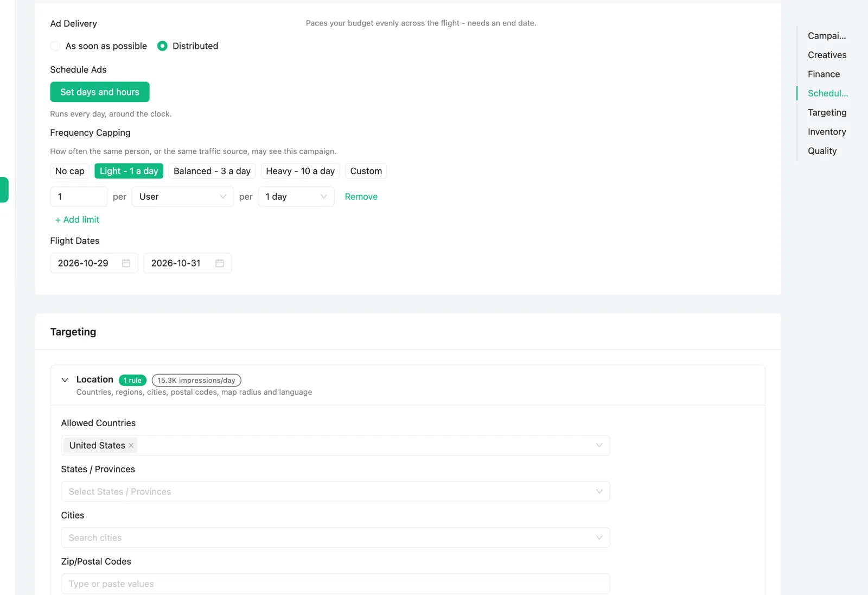Click '+ Add limit' link
Image resolution: width=868 pixels, height=595 pixels.
[x=77, y=220]
